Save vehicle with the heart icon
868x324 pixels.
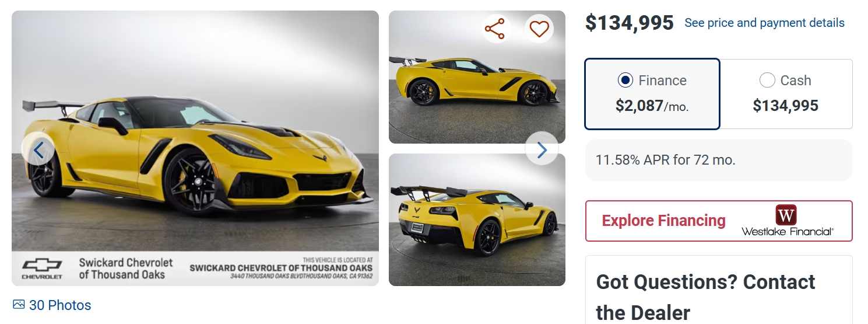539,29
